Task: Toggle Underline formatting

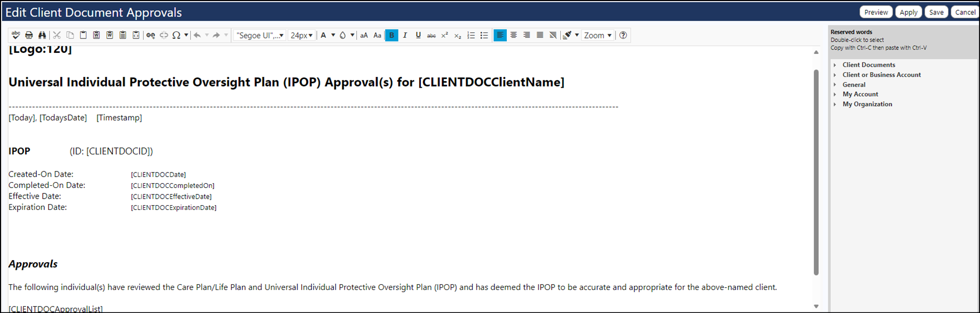Action: [x=418, y=35]
